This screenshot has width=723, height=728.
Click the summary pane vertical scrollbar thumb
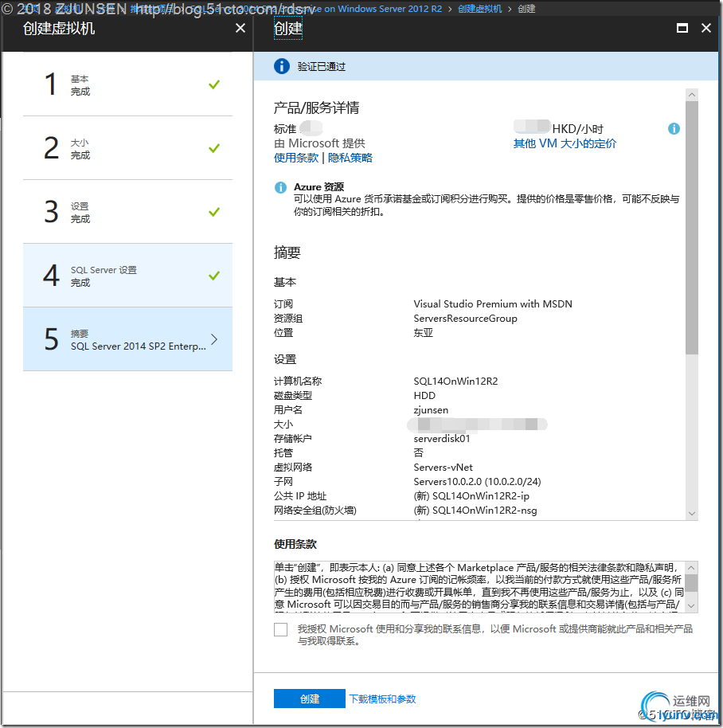(x=692, y=228)
